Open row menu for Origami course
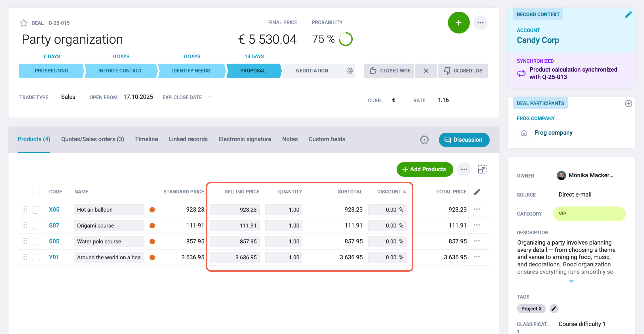Image resolution: width=644 pixels, height=334 pixels. (x=477, y=225)
